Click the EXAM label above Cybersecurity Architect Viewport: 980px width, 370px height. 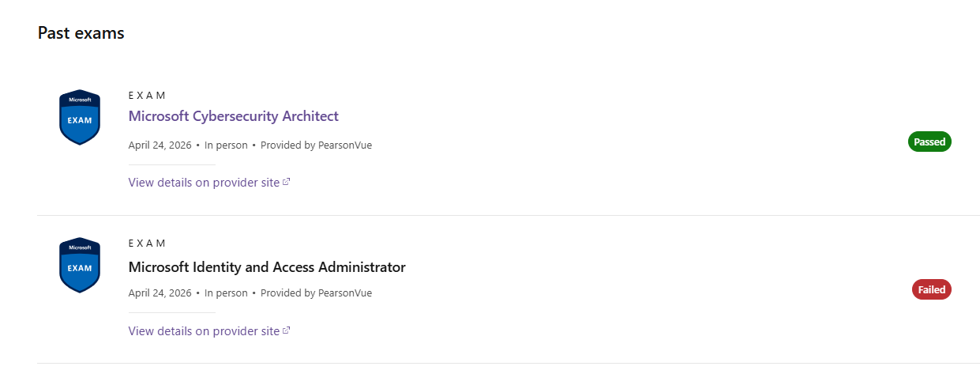(x=147, y=95)
